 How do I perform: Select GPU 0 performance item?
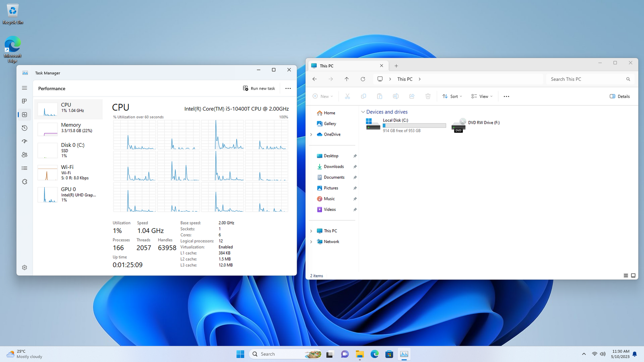click(x=69, y=194)
